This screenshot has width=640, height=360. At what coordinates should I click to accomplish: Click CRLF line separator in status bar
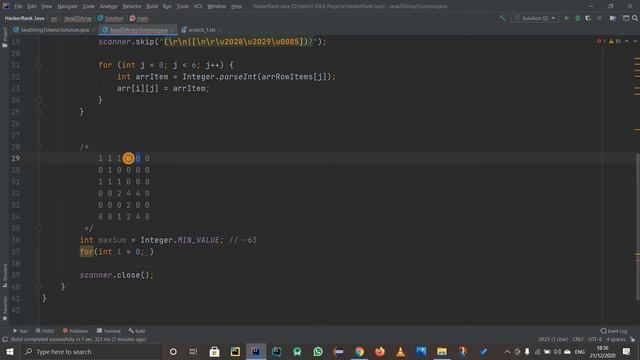(x=578, y=339)
